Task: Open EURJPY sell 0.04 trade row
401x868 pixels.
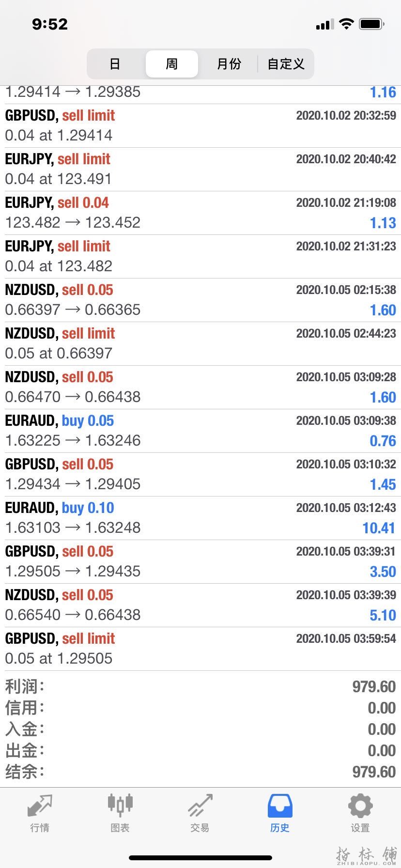Action: click(200, 213)
